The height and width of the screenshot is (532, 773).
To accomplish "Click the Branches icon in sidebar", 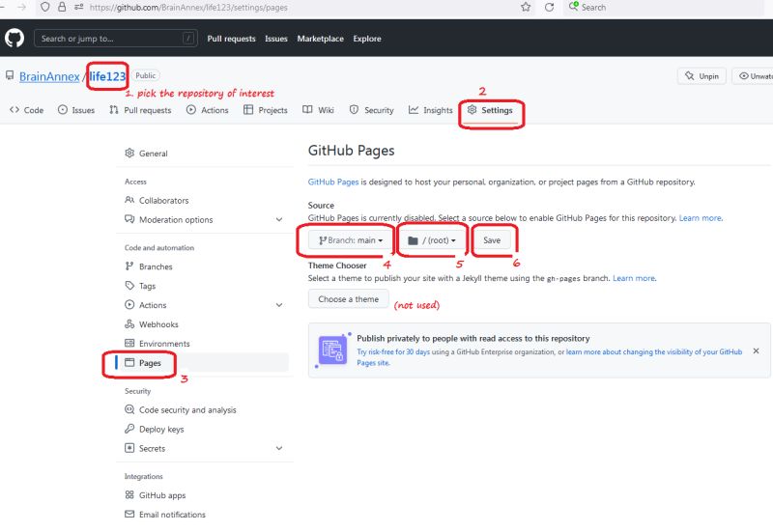I will (x=129, y=266).
